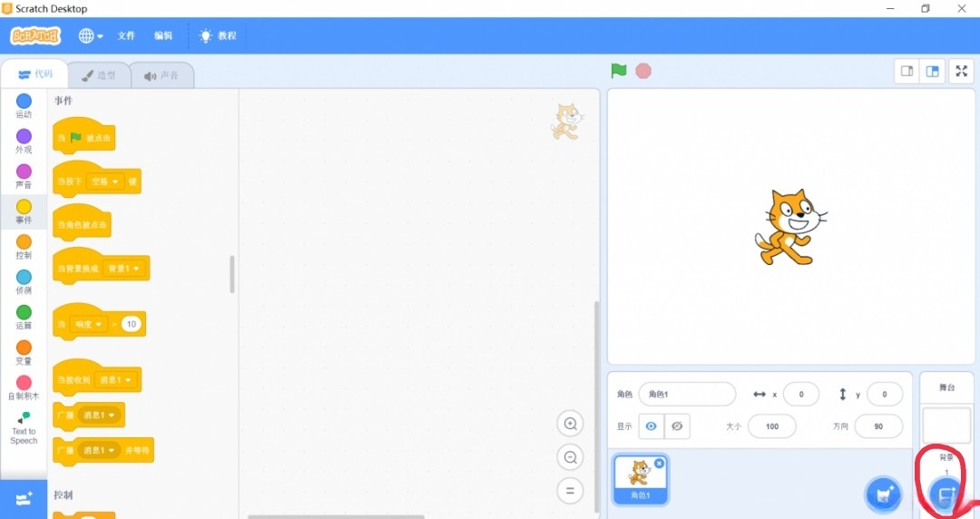Click the workspace horizontal scrollbar
Viewport: 980px width, 519px height.
point(337,516)
